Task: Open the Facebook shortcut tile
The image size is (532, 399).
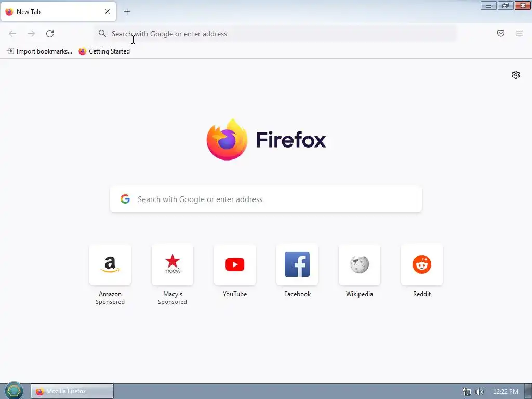Action: coord(297,264)
